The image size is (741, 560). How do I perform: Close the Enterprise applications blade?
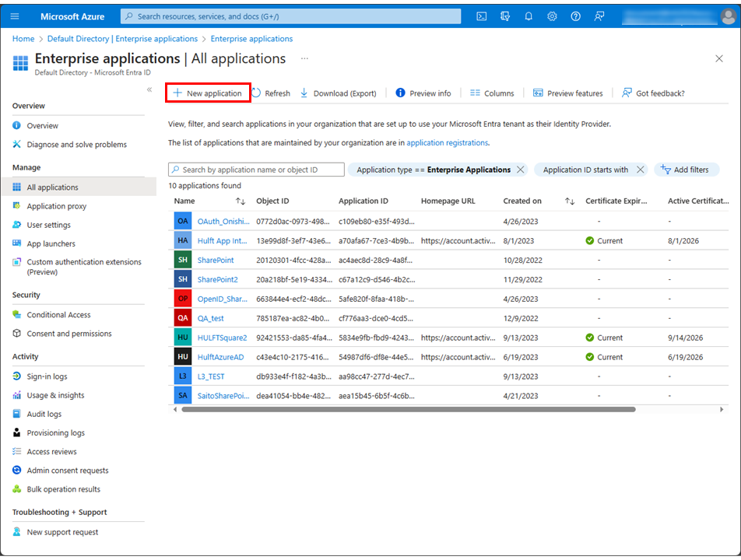coord(718,58)
